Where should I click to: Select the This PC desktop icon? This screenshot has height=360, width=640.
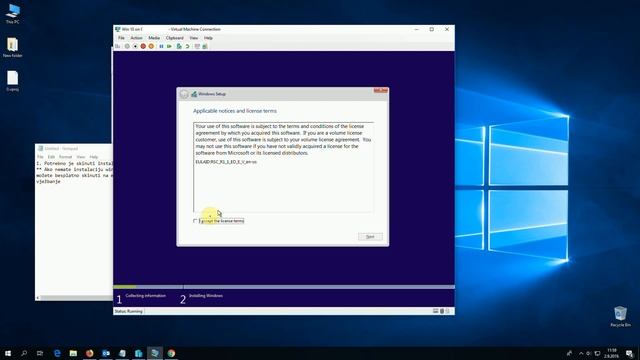point(13,13)
